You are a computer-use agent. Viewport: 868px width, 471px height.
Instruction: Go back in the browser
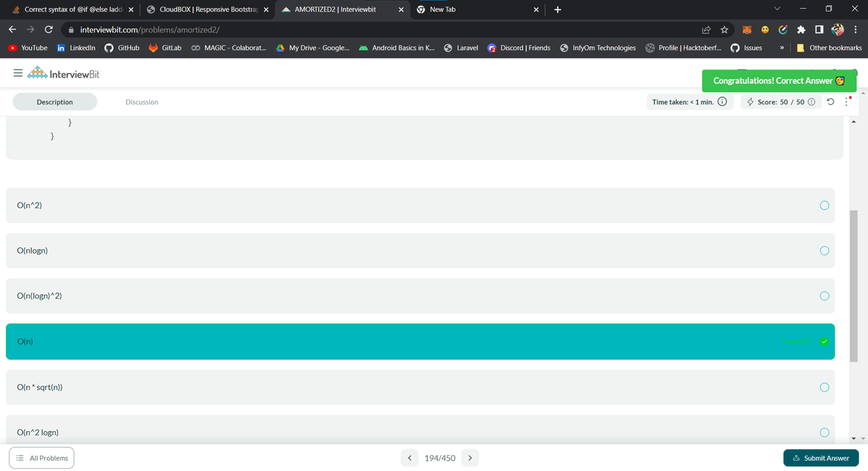tap(12, 30)
